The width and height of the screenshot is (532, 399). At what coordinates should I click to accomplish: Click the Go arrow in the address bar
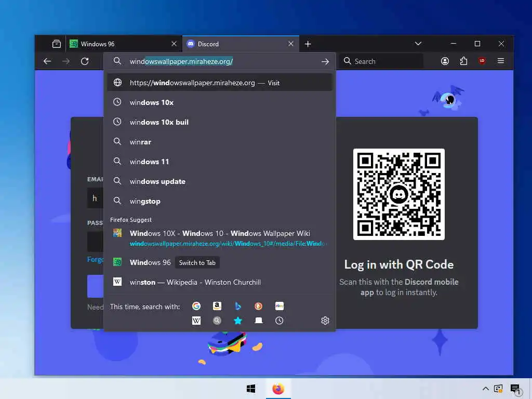pyautogui.click(x=325, y=61)
